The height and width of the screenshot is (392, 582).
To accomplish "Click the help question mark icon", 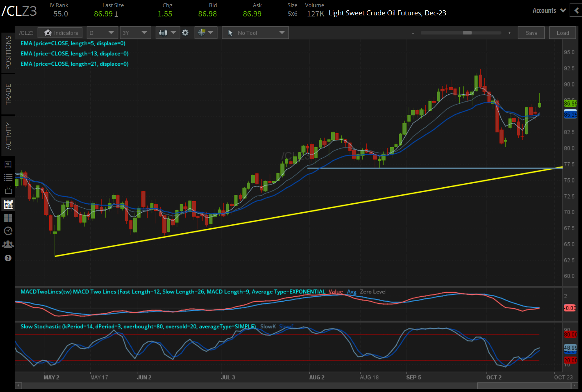I will [8, 258].
